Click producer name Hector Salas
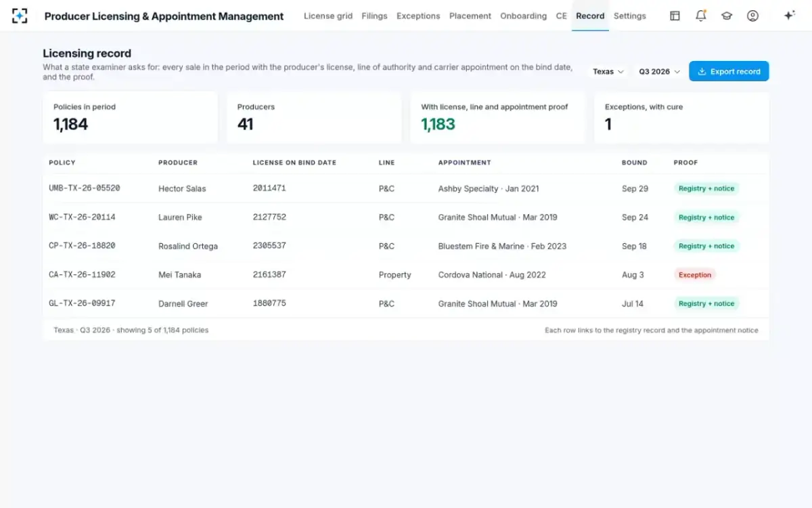This screenshot has height=508, width=812. pos(182,189)
